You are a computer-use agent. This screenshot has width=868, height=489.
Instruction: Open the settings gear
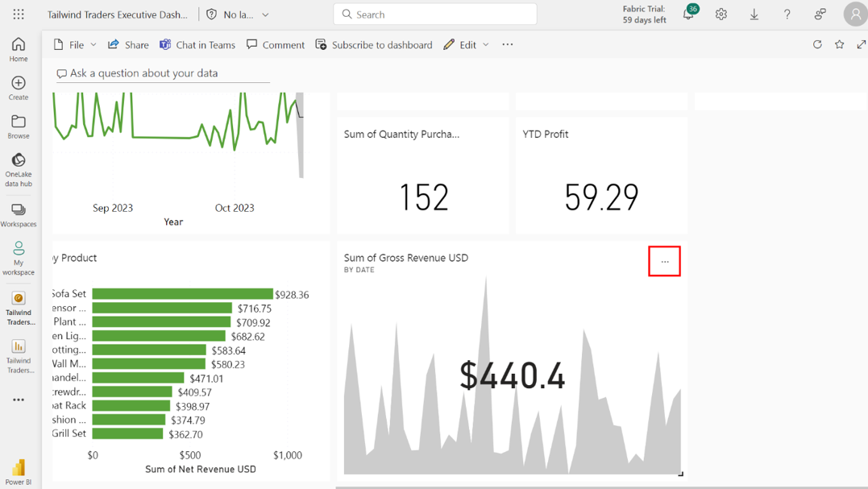(x=721, y=15)
